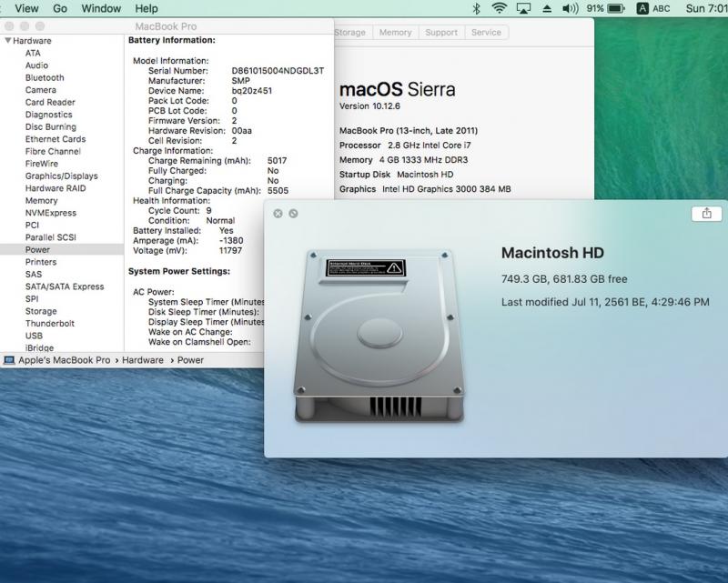
Task: Select Thunderbolt in the hardware list
Action: click(x=49, y=323)
